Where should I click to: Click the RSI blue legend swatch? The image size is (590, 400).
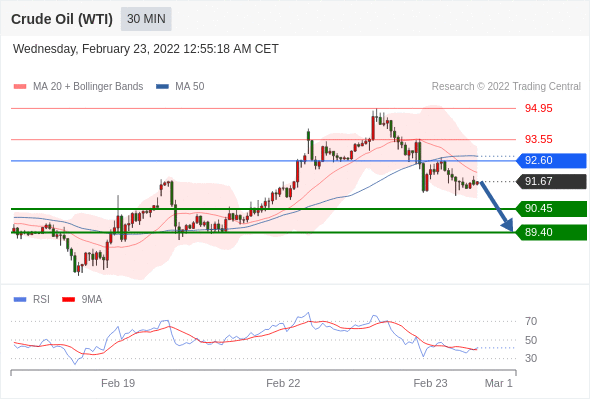tap(20, 300)
